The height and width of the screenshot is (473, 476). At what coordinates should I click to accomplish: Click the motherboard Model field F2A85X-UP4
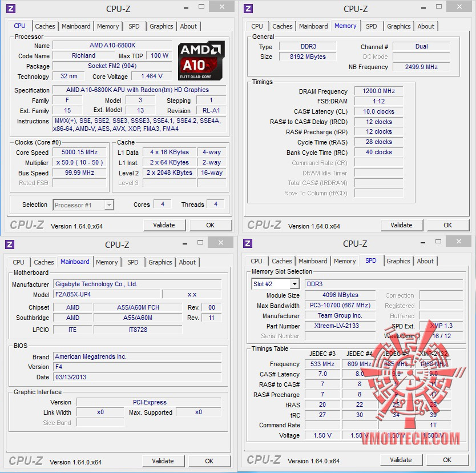click(x=107, y=294)
